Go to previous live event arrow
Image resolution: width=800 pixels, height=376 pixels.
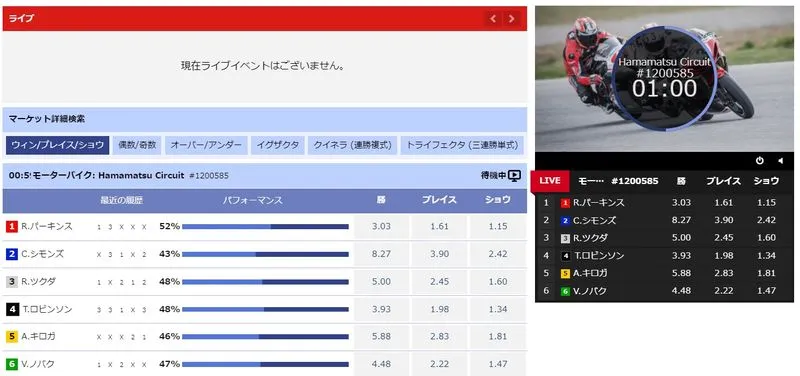[493, 19]
